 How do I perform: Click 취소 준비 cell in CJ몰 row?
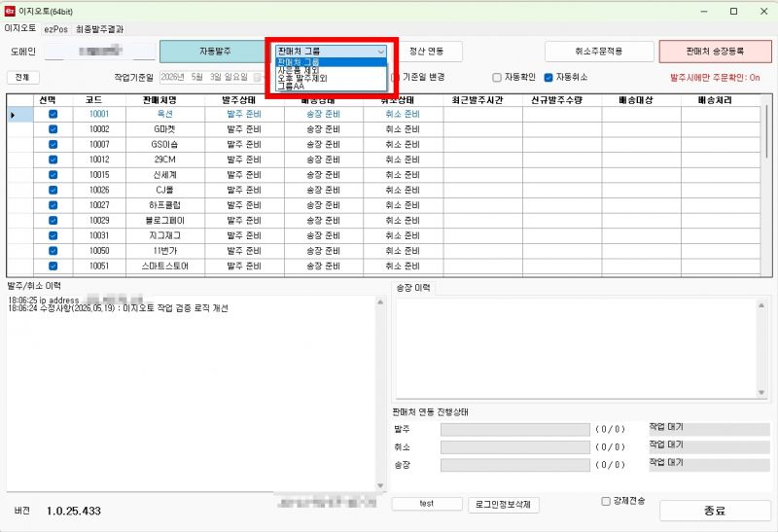403,190
